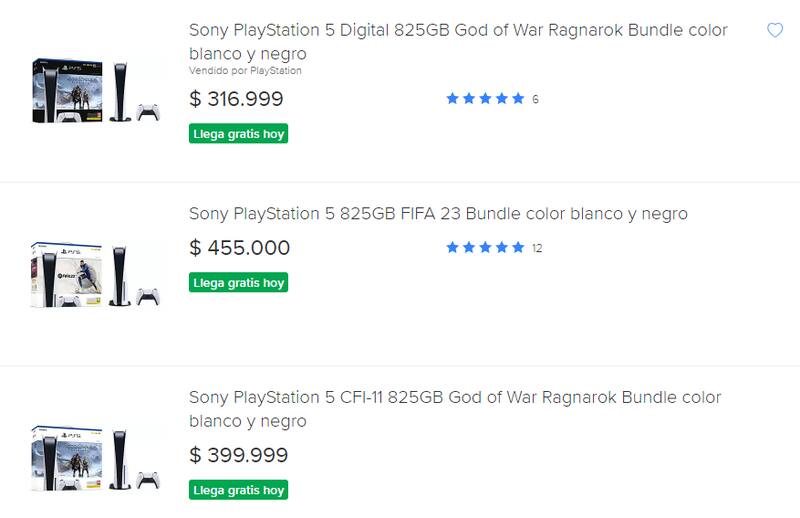
Task: Open PlayStation 5 FIFA 23 Bundle title link
Action: [438, 214]
